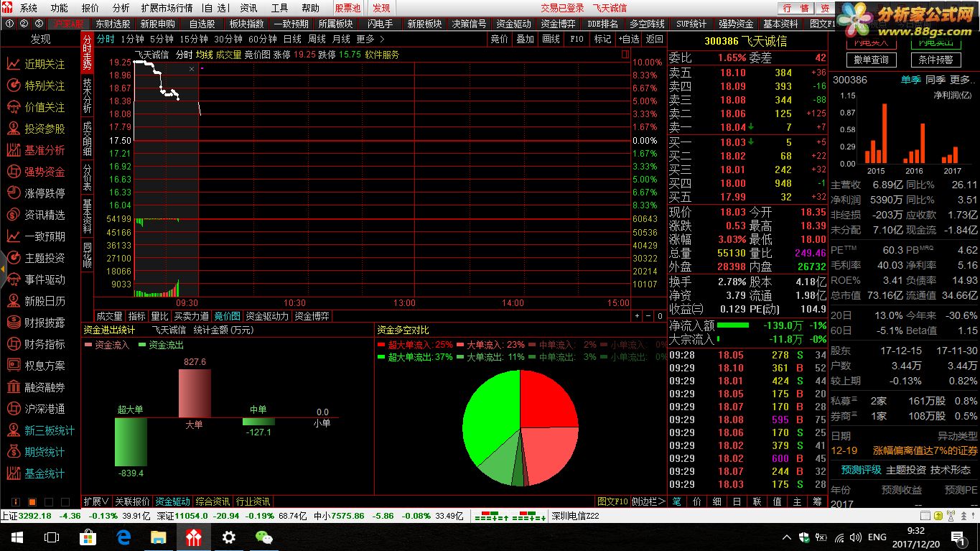Switch to 日线 daily chart tab
This screenshot has width=980, height=551.
292,39
